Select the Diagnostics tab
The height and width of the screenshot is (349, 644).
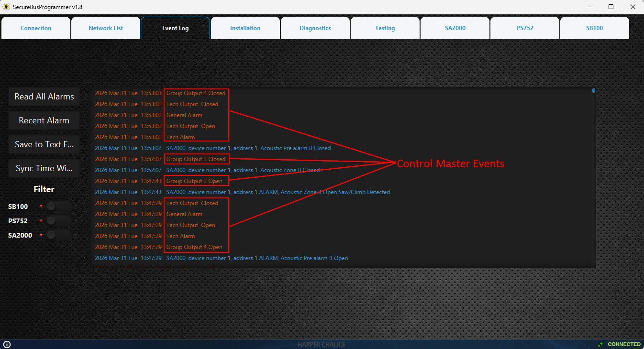pyautogui.click(x=315, y=28)
